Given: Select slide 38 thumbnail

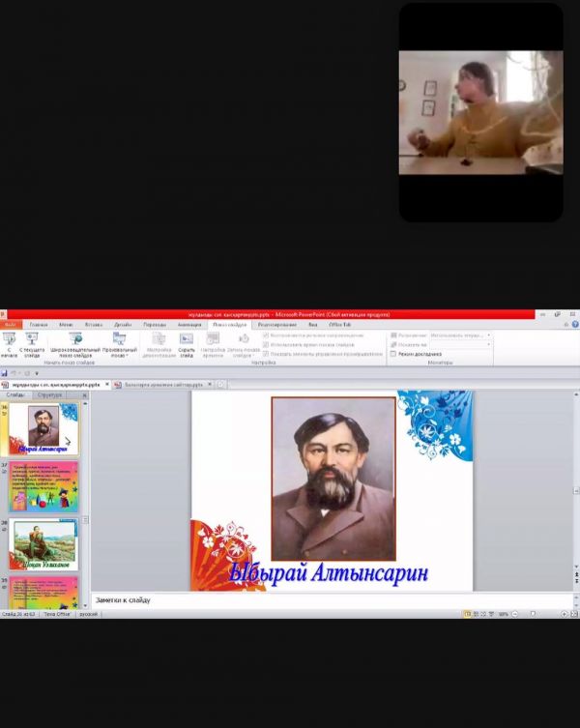Looking at the screenshot, I should click(43, 544).
